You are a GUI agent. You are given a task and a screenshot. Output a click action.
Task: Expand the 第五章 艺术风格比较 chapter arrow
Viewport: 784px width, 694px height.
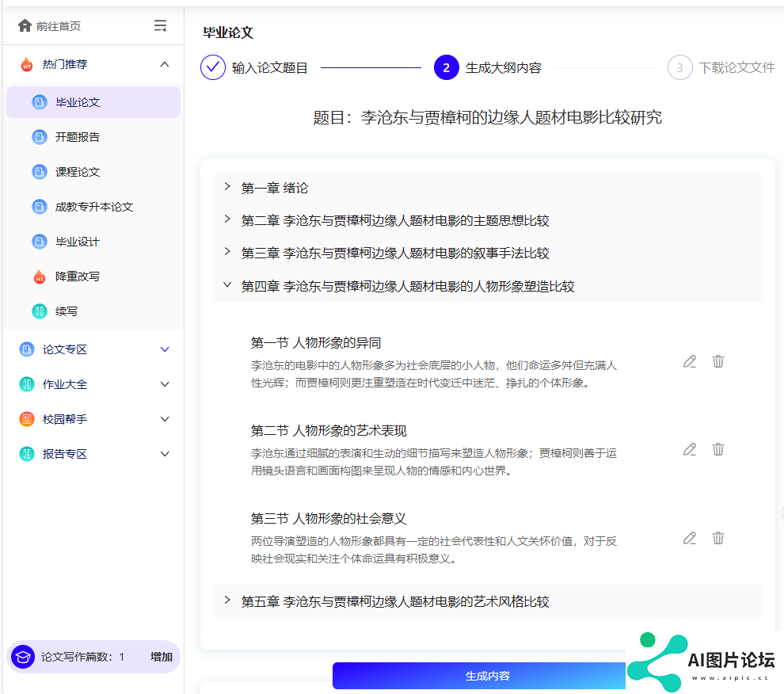[x=227, y=600]
